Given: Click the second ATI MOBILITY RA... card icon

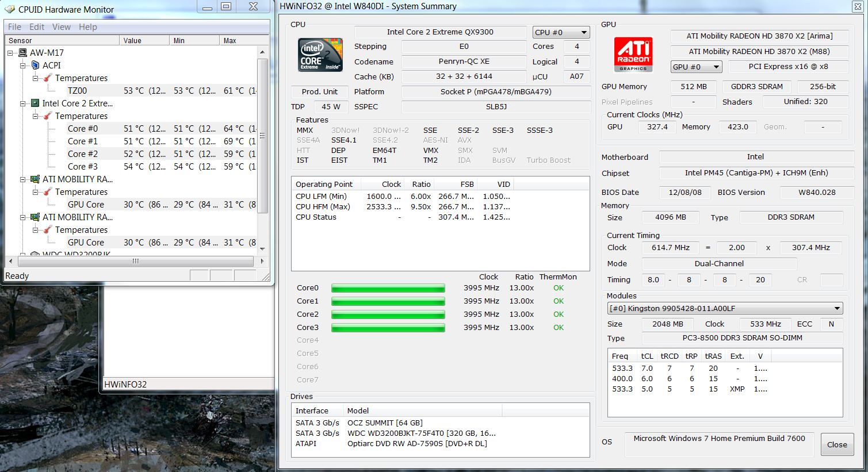Looking at the screenshot, I should click(x=35, y=217).
